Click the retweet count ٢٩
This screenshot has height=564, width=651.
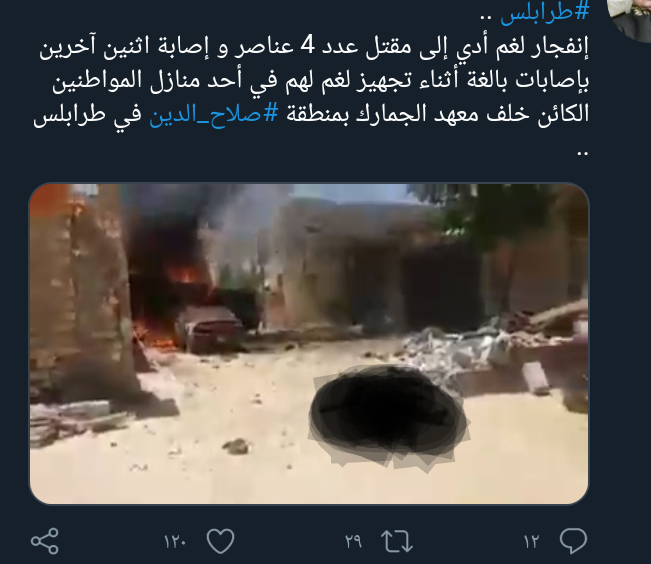pyautogui.click(x=353, y=542)
